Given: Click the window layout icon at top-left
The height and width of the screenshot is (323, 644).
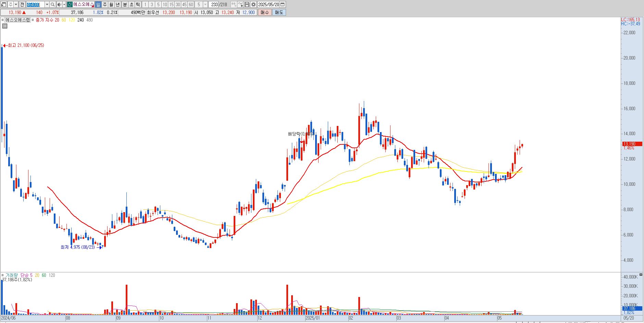Looking at the screenshot, I should pyautogui.click(x=3, y=4).
